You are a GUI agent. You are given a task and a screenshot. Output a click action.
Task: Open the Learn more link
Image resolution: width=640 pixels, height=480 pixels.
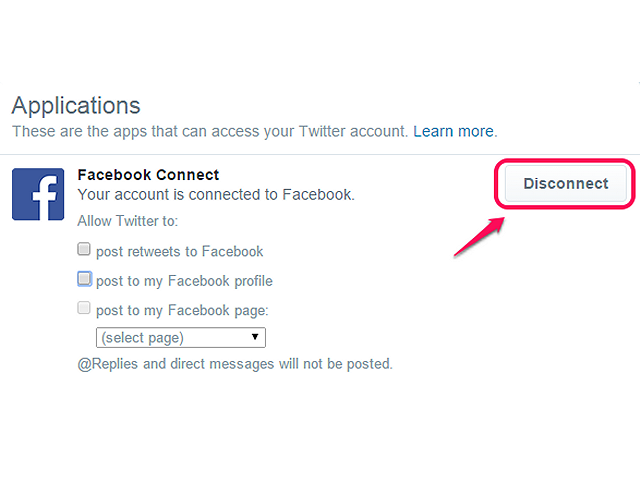453,131
